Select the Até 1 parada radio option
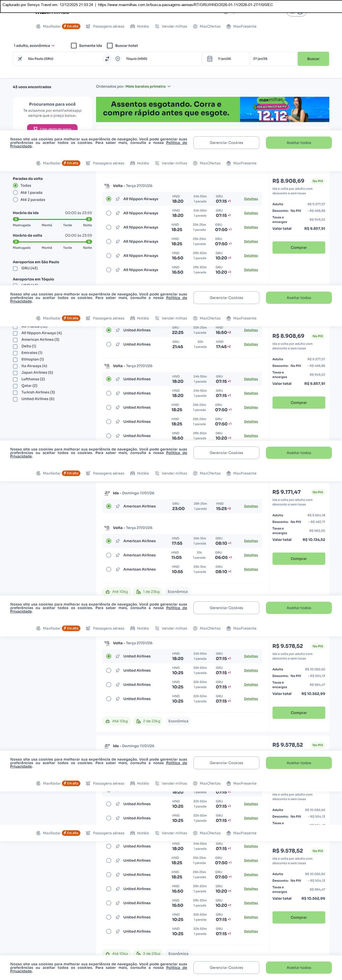342x980 pixels. (x=16, y=193)
